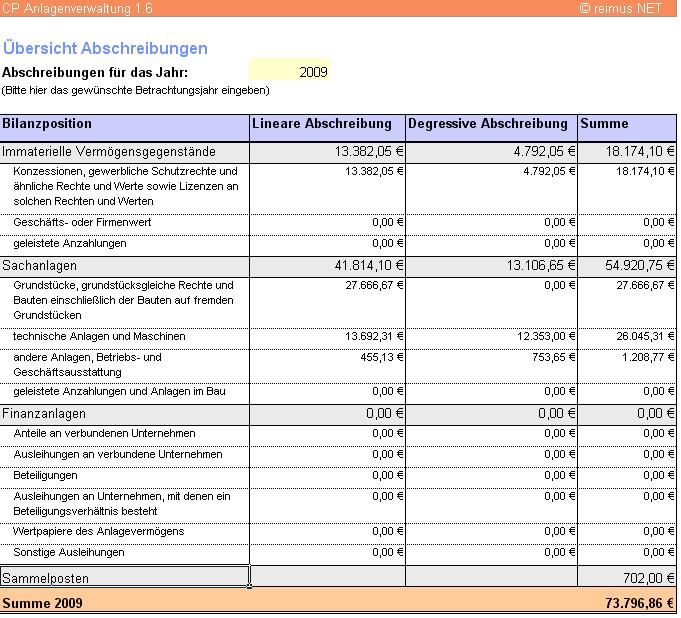This screenshot has width=681, height=618.
Task: Select the Beteiligungen row label
Action: click(45, 475)
